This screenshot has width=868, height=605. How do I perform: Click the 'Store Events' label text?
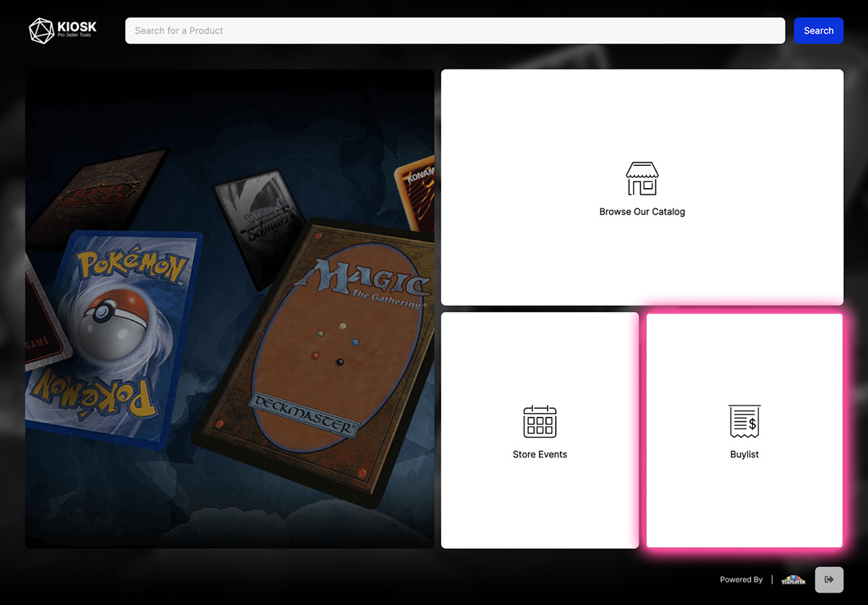pyautogui.click(x=540, y=454)
